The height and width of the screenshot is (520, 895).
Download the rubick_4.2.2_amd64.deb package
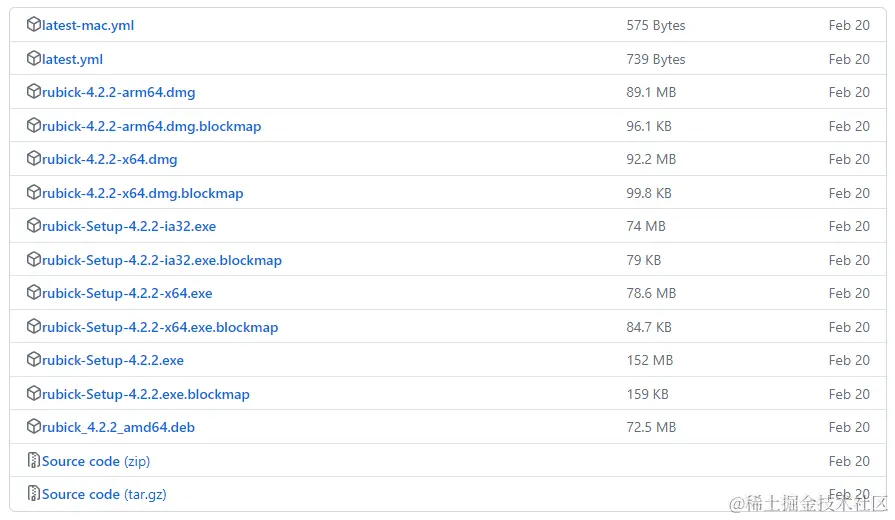pos(118,428)
